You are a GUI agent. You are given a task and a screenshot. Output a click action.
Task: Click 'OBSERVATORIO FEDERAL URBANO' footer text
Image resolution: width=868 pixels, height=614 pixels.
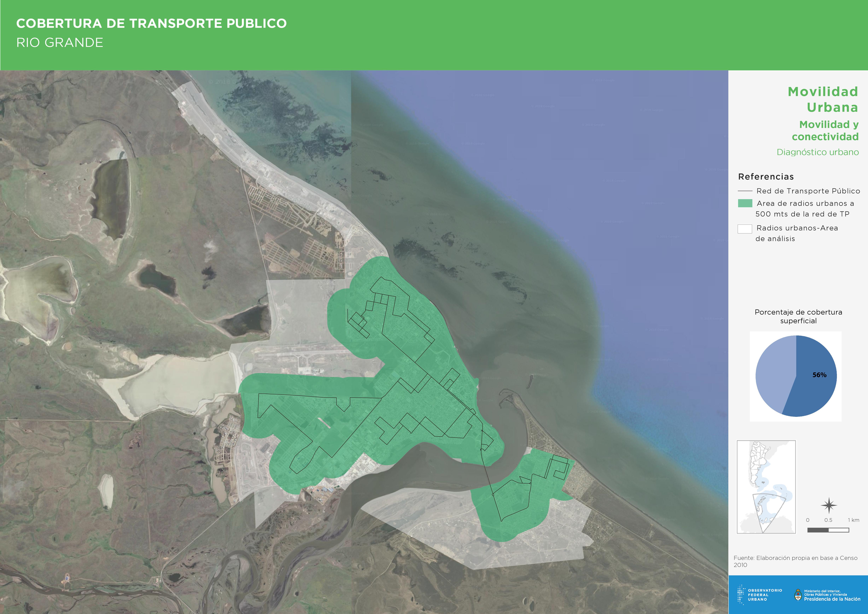[x=765, y=595]
